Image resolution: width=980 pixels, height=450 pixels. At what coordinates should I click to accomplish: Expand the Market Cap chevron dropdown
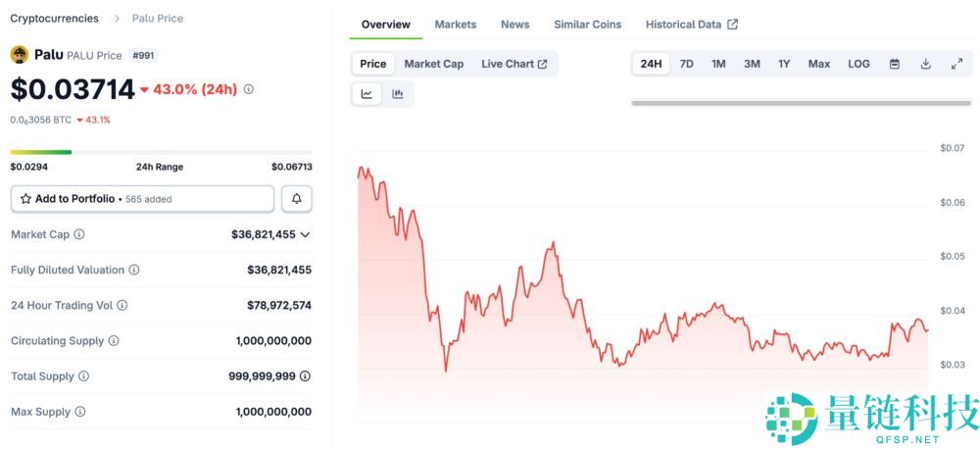[x=305, y=235]
